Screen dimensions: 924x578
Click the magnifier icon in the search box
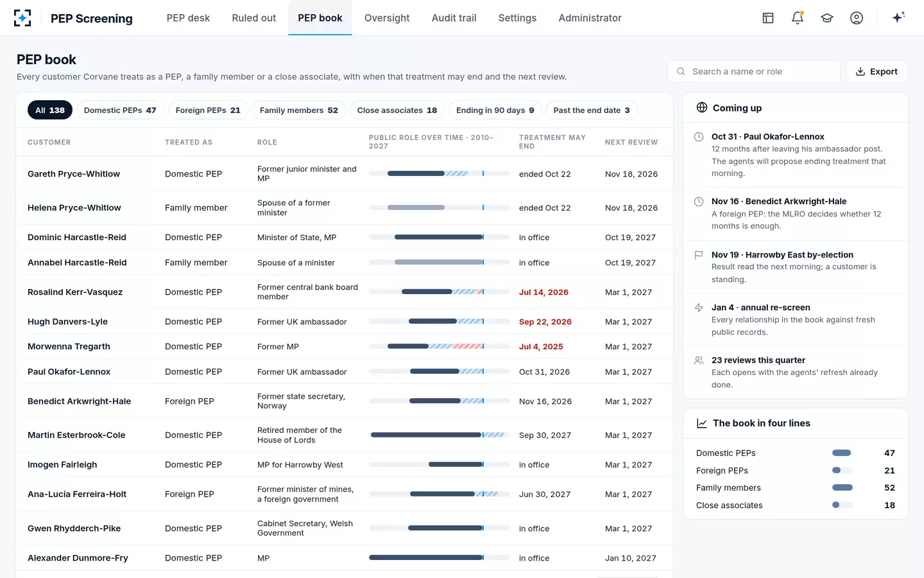pyautogui.click(x=681, y=71)
